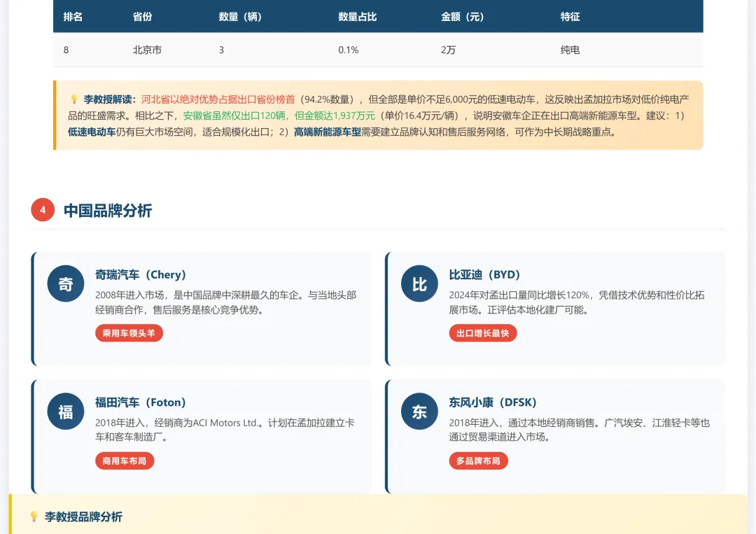Image resolution: width=756 pixels, height=534 pixels.
Task: Click the 福田汽车（Foton） title
Action: coord(140,402)
